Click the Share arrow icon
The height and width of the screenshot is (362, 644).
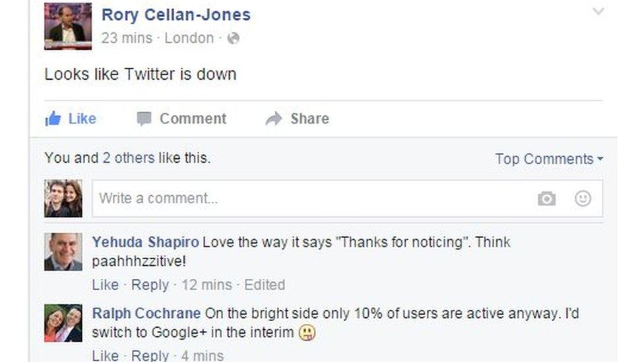pos(274,119)
